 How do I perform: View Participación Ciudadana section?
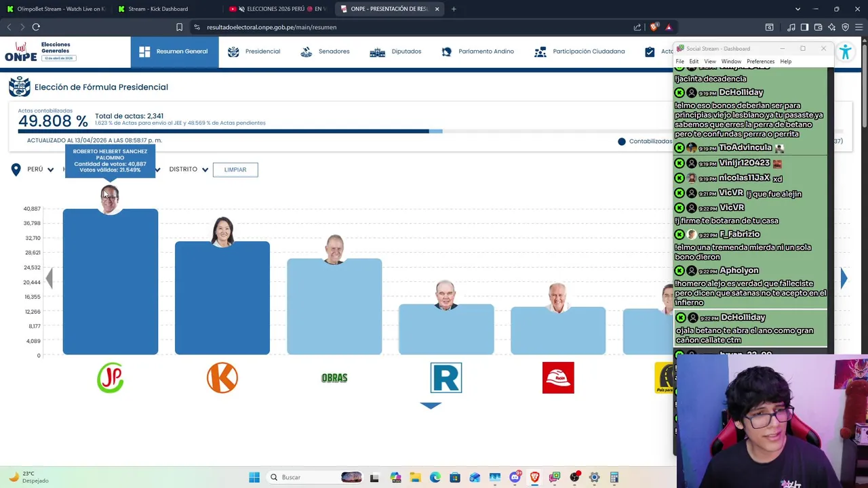[x=579, y=52]
